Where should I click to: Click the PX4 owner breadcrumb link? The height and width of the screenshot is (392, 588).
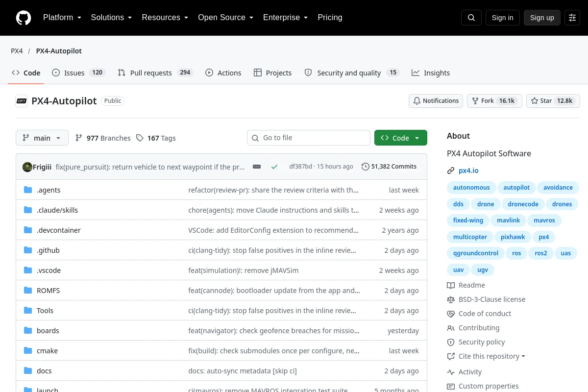coord(17,51)
